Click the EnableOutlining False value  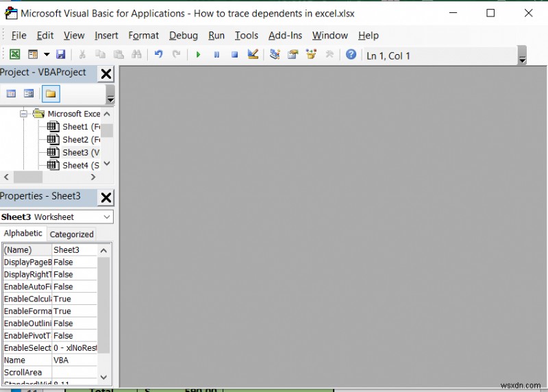(75, 323)
